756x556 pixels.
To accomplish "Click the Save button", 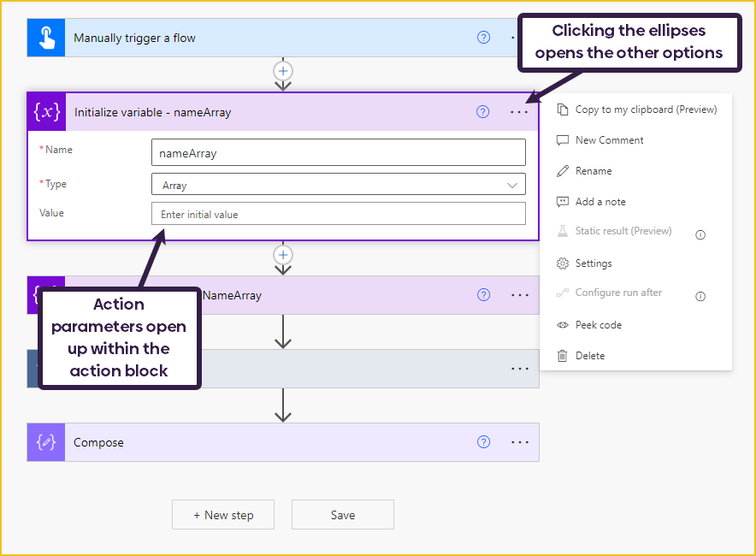I will click(343, 515).
